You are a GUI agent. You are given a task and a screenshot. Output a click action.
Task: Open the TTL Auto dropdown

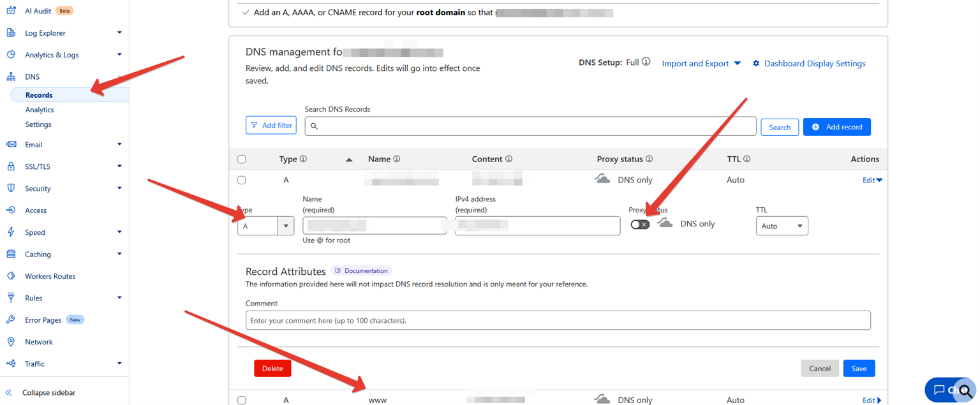click(782, 226)
